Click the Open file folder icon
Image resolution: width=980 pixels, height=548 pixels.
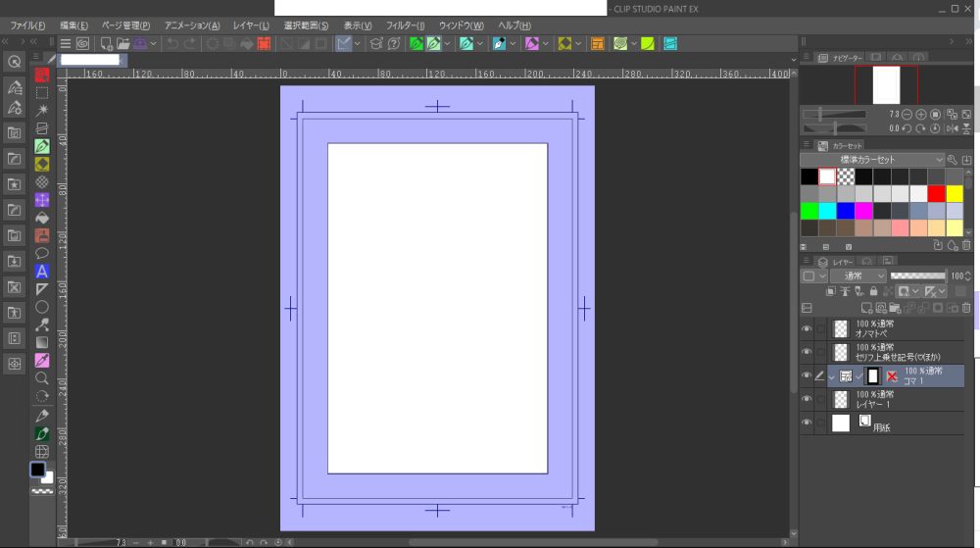point(123,44)
